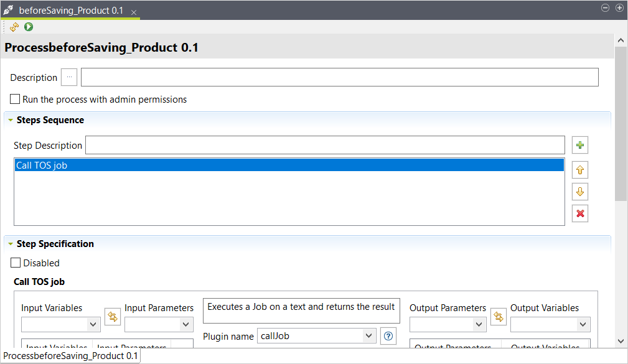Check the Disabled checkbox
Image resolution: width=628 pixels, height=364 pixels.
point(16,263)
